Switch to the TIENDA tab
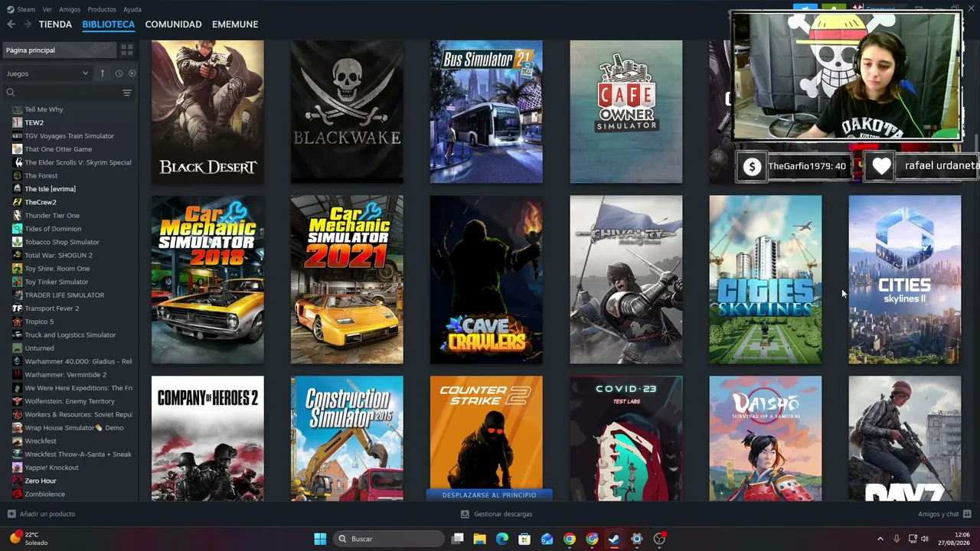Screen dimensions: 980x551 pyautogui.click(x=55, y=24)
